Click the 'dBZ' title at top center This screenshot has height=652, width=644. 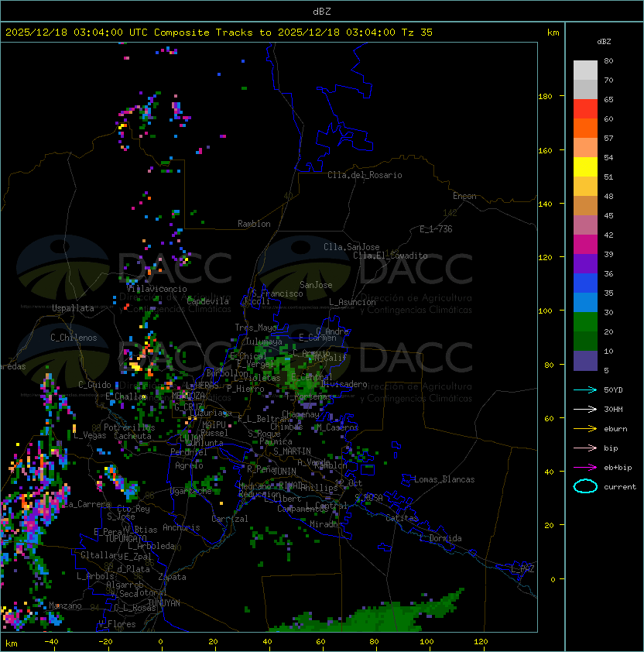coord(322,12)
